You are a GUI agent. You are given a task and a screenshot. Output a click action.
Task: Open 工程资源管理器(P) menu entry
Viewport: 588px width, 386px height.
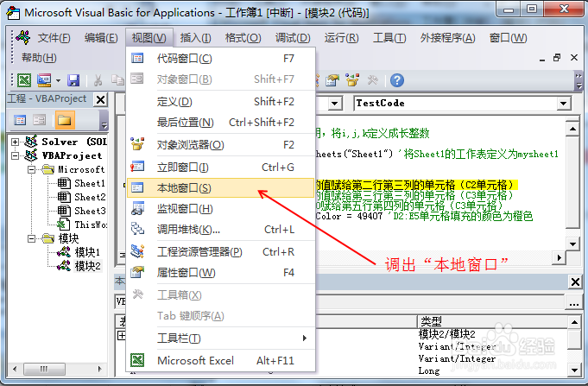(x=220, y=251)
